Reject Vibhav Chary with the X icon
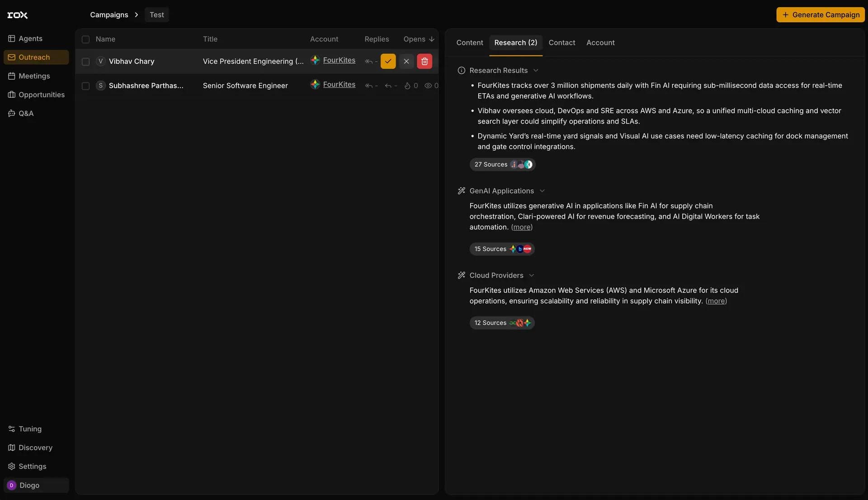Image resolution: width=868 pixels, height=500 pixels. (406, 61)
